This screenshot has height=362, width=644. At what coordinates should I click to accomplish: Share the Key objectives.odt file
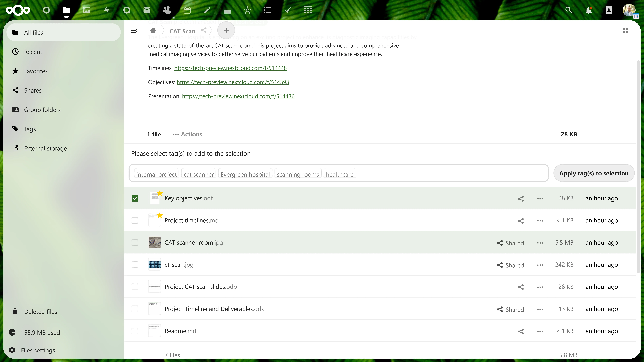pyautogui.click(x=521, y=199)
